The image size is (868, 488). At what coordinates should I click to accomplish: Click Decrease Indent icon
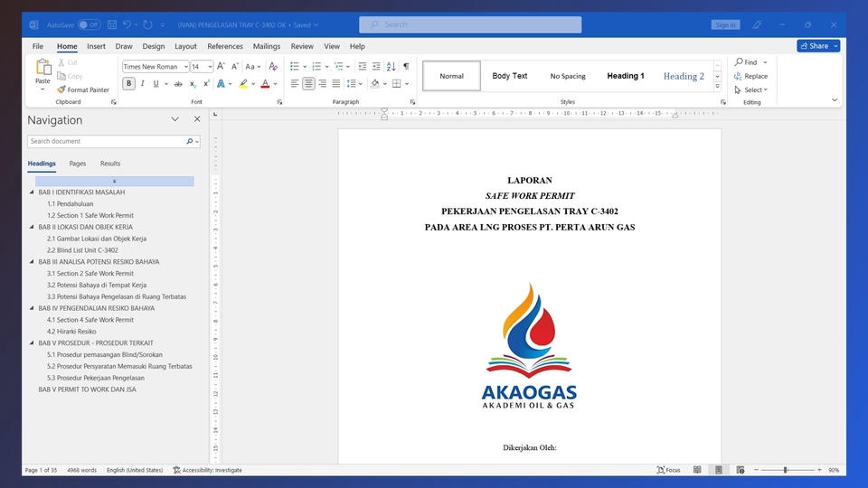[362, 66]
